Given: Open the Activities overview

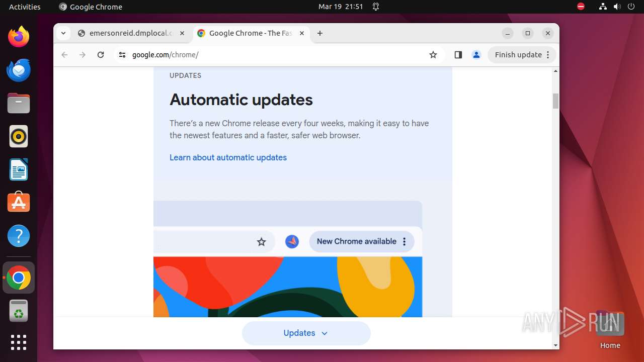Looking at the screenshot, I should coord(25,7).
